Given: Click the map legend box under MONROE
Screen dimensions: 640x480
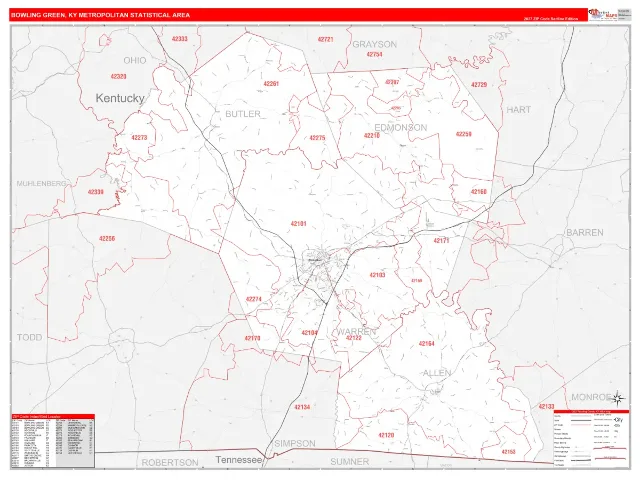Looking at the screenshot, I should point(591,438).
